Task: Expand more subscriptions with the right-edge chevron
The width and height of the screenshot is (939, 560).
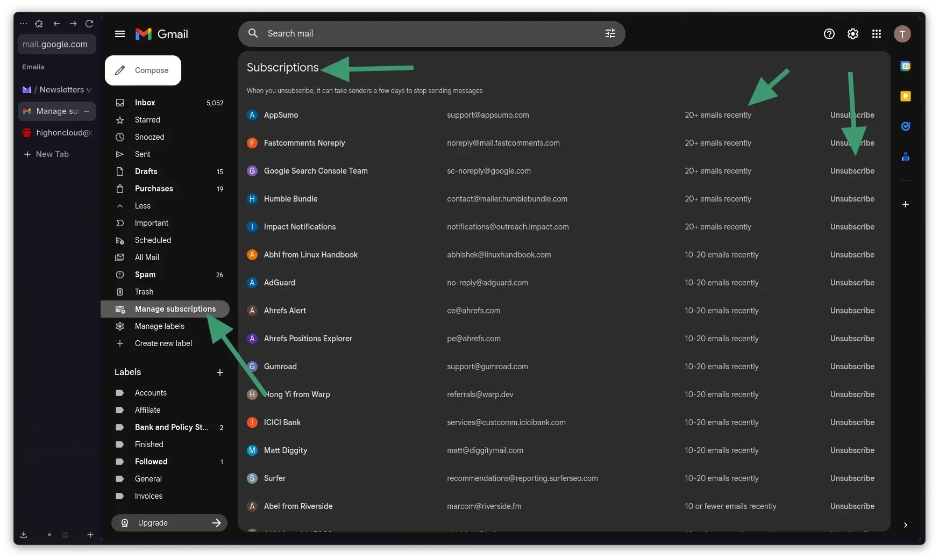Action: [x=905, y=525]
